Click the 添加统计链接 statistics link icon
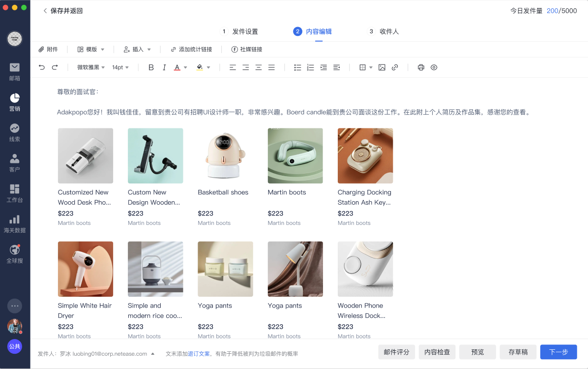The image size is (588, 369). [173, 49]
